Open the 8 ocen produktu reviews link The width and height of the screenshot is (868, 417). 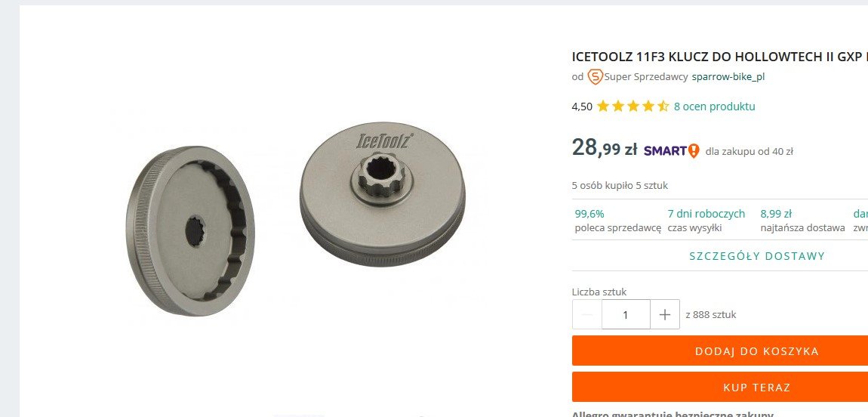(714, 107)
